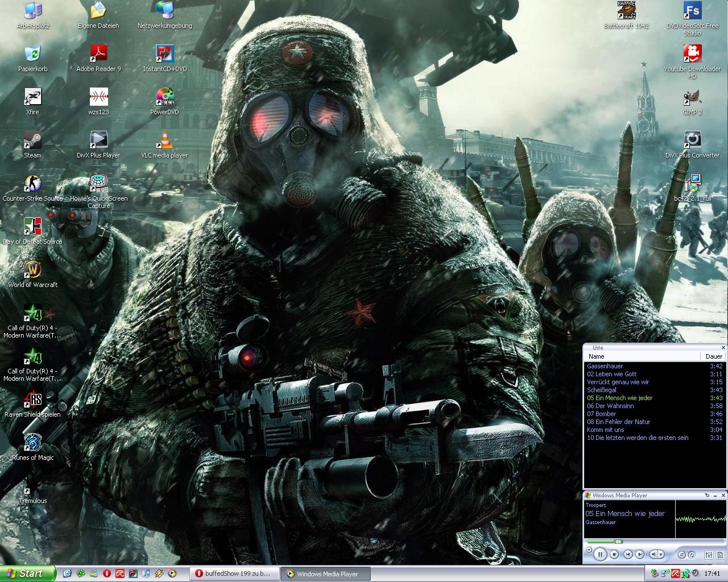Image resolution: width=728 pixels, height=582 pixels.
Task: Pause playback in Windows Media Player
Action: [600, 554]
